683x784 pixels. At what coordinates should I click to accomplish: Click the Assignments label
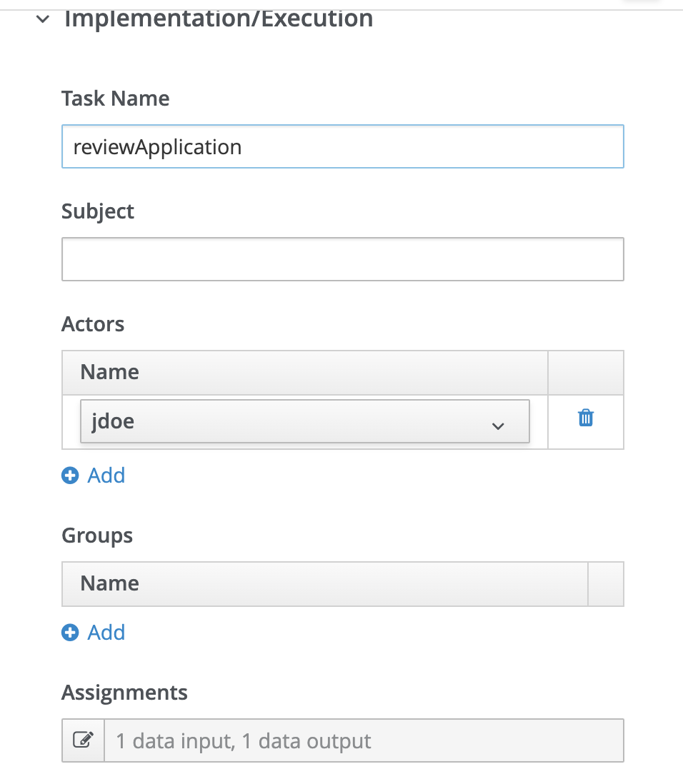[x=124, y=693]
